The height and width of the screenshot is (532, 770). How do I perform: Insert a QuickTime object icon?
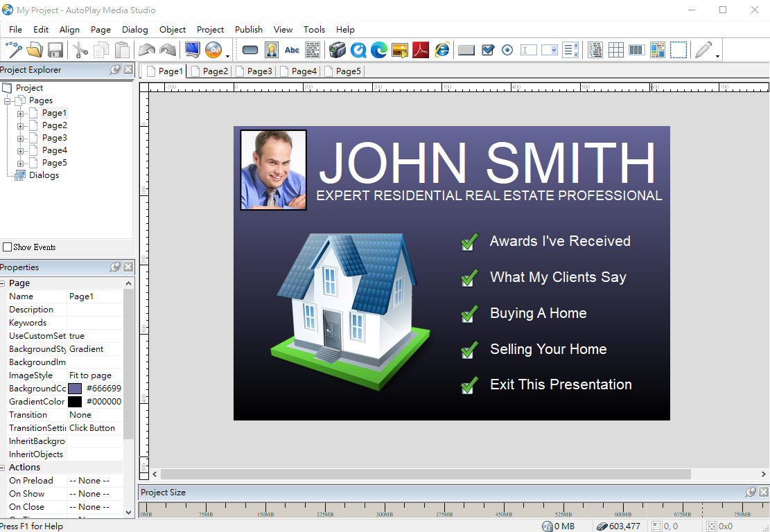358,50
